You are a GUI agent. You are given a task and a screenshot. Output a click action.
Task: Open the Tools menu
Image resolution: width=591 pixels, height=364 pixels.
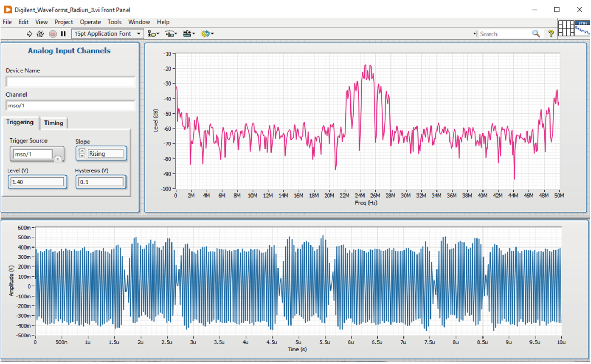pyautogui.click(x=114, y=22)
